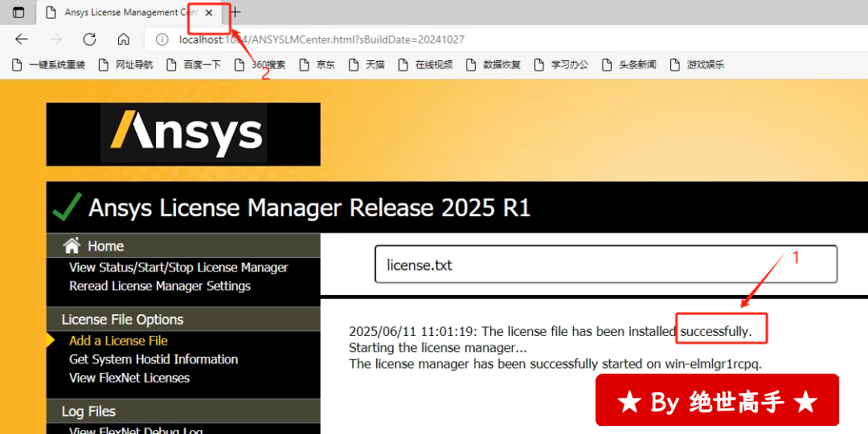Open Home in the sidebar
868x434 pixels.
[104, 246]
